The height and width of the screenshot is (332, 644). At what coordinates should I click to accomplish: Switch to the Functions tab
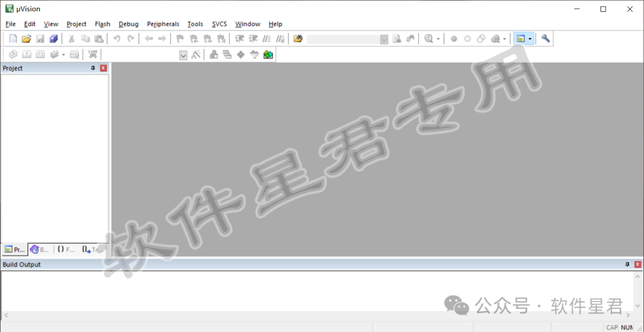tap(66, 250)
